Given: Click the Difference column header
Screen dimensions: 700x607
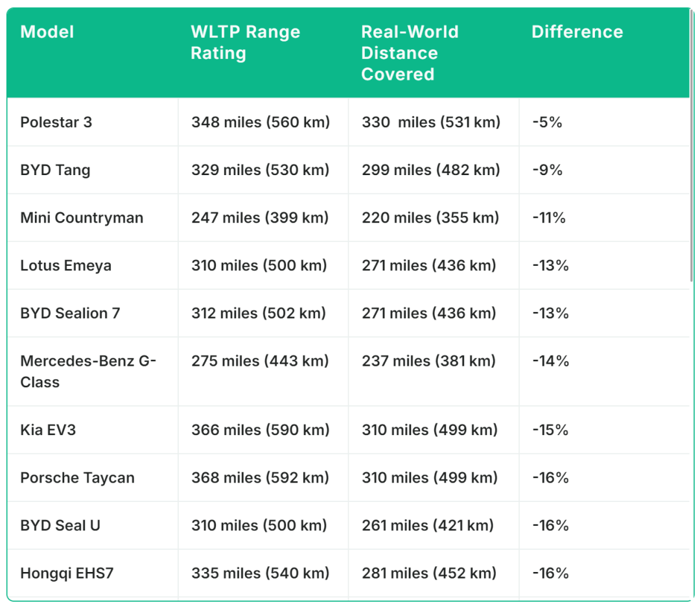Looking at the screenshot, I should (x=577, y=32).
